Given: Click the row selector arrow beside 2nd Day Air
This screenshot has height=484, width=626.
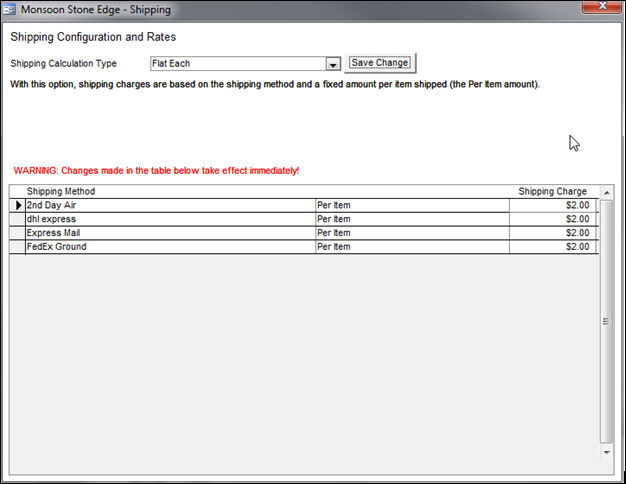Looking at the screenshot, I should click(x=18, y=205).
